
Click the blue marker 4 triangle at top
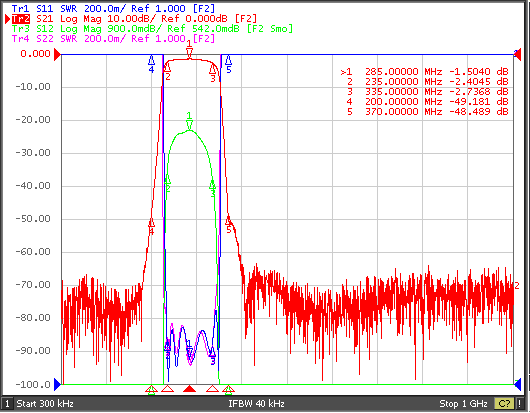coord(151,60)
